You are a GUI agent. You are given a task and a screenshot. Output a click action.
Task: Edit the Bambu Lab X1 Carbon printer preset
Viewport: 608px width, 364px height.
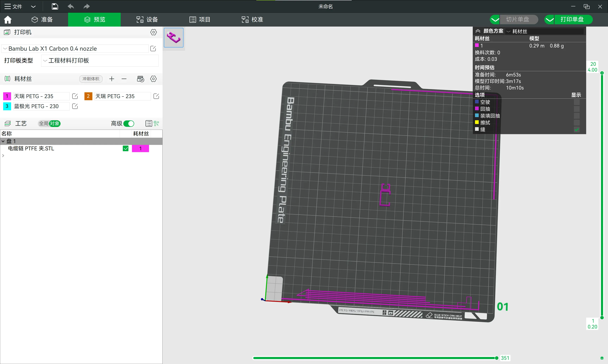coord(153,49)
